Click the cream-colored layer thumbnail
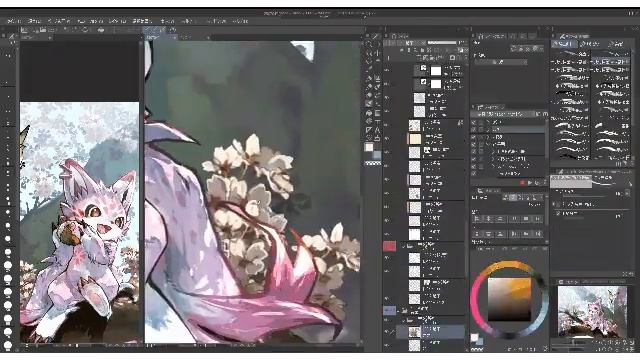 click(415, 138)
